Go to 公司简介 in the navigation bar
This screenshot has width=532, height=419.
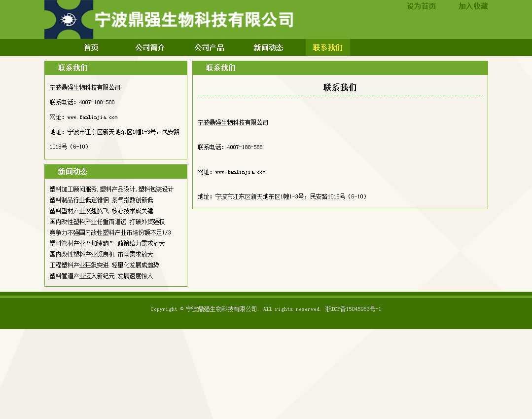[x=150, y=48]
